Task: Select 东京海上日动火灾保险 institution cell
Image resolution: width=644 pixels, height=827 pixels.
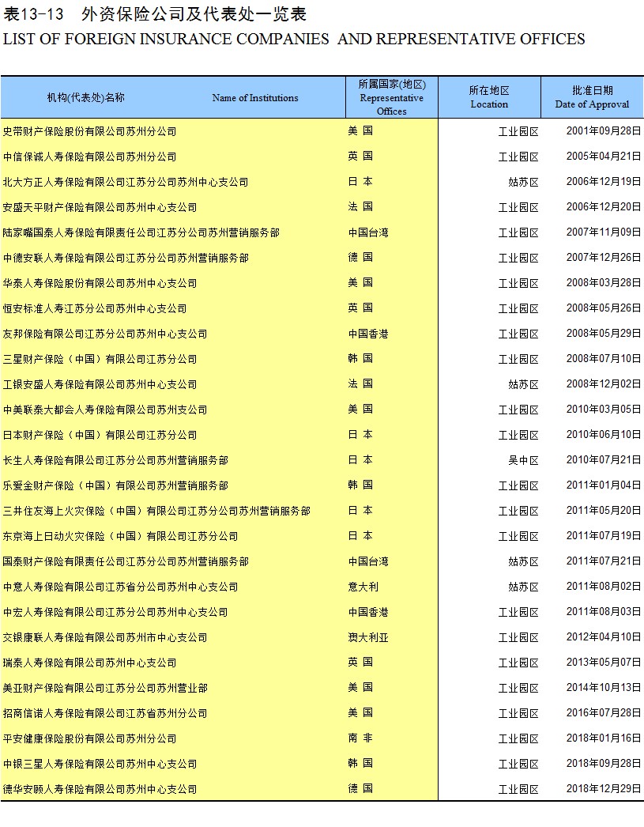Action: click(120, 536)
